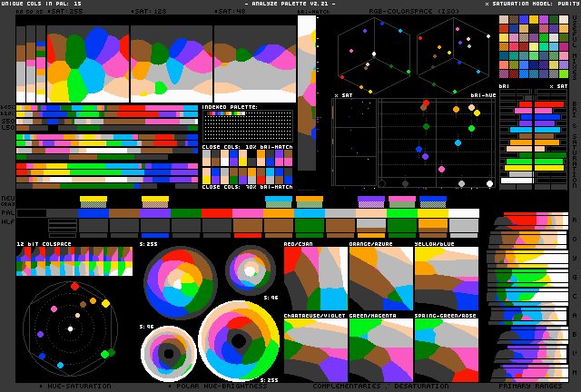The height and width of the screenshot is (392, 581).
Task: Click the 'Close Cols: 70% Bri-Match' label
Action: point(247,187)
